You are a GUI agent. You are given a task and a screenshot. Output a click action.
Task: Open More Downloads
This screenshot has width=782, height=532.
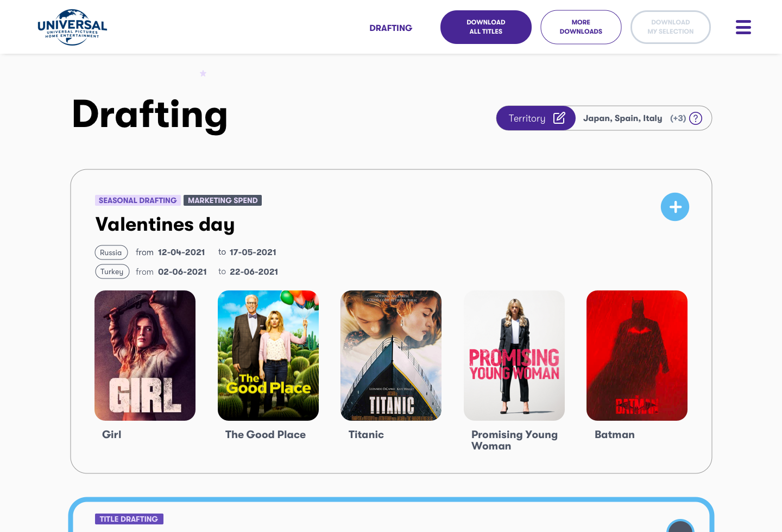(581, 27)
